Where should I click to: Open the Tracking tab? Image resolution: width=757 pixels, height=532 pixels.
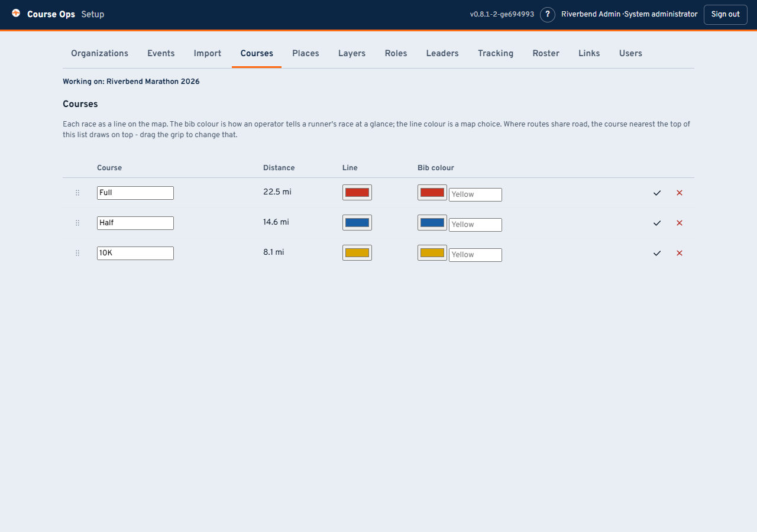pos(496,53)
